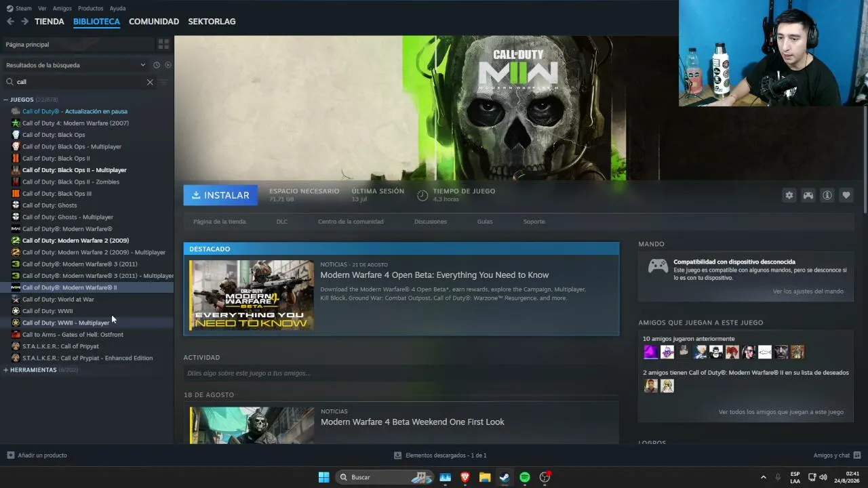Screen dimensions: 868x488
Task: Open the Windows Start menu
Action: pos(324,477)
